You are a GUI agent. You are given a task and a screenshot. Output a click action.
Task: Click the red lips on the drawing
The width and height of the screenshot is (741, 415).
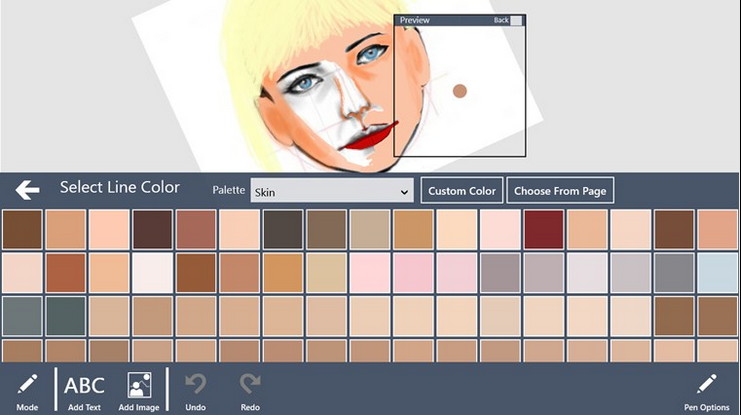click(370, 138)
